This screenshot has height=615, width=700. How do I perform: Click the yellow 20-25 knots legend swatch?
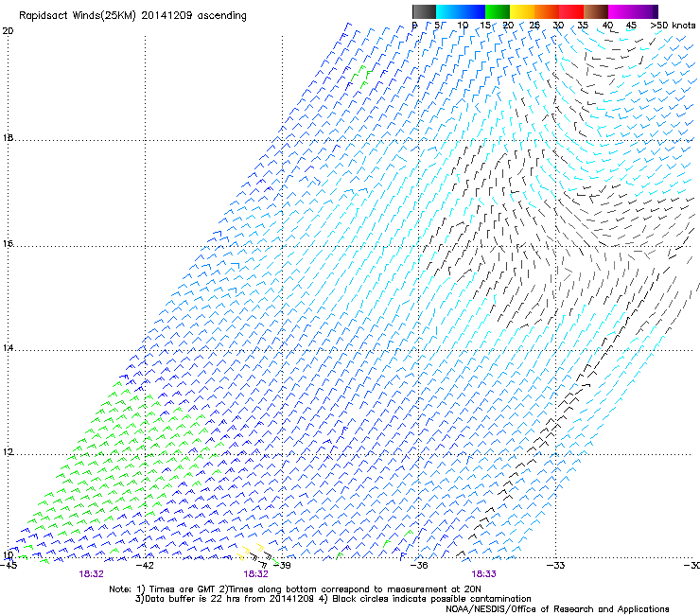(x=522, y=11)
